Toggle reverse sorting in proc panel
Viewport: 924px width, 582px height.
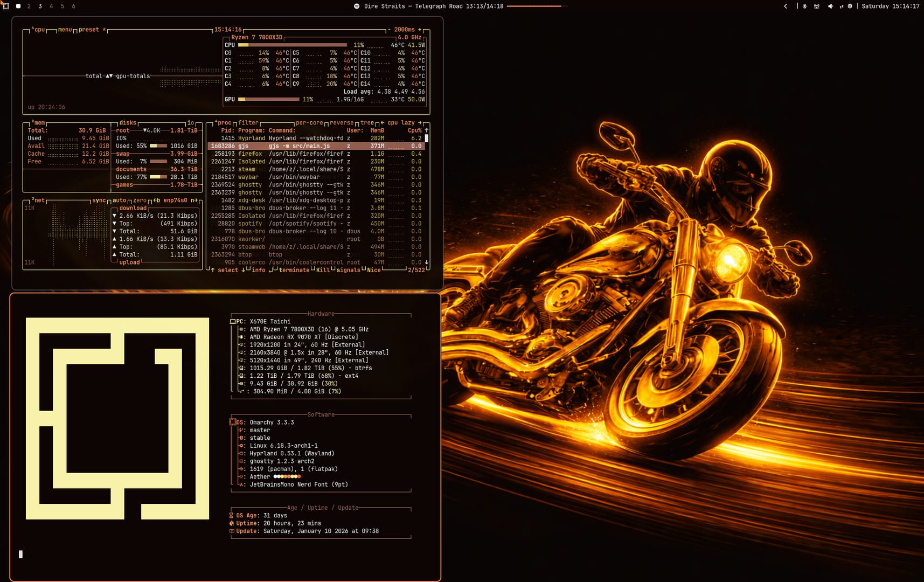click(342, 123)
